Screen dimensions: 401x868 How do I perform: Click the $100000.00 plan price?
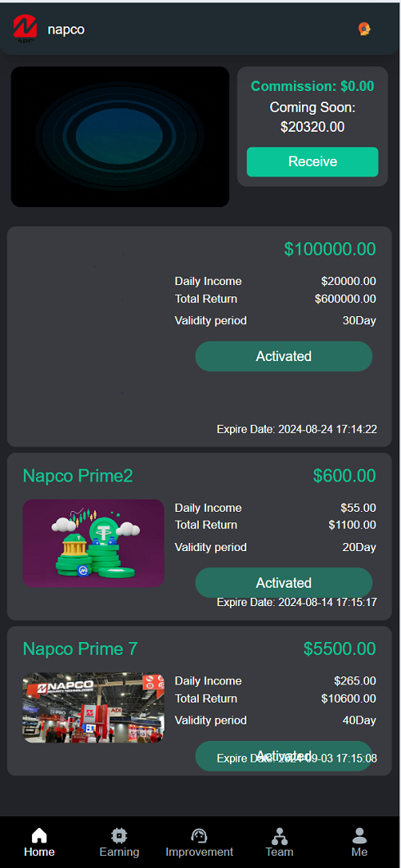(x=330, y=249)
